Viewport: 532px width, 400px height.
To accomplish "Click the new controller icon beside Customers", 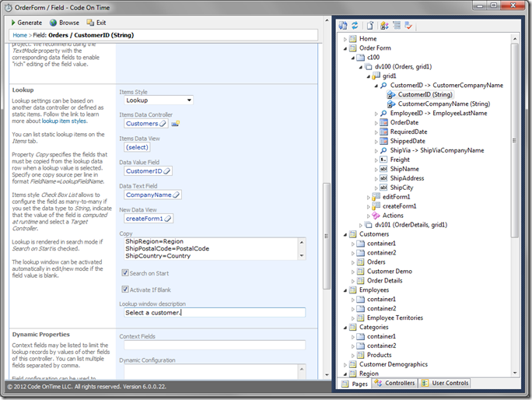I will click(176, 123).
